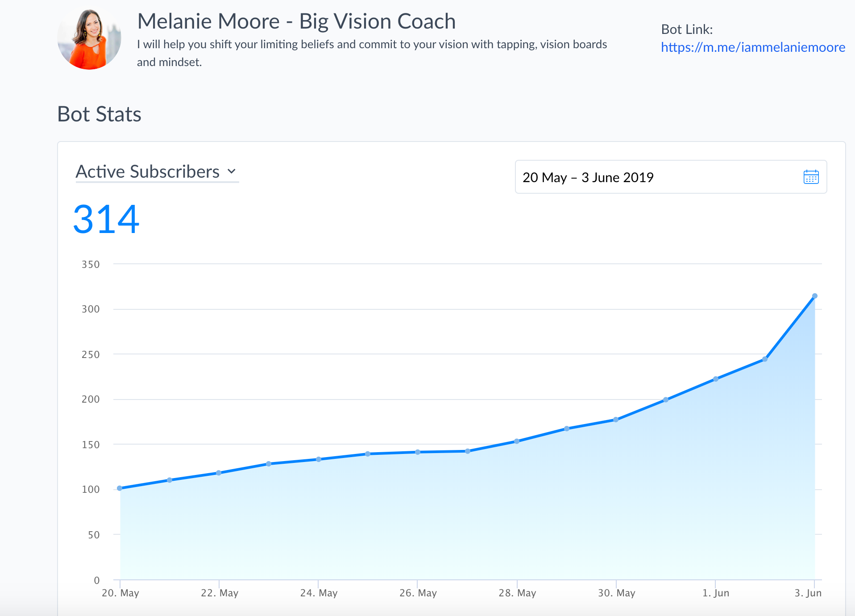Click the 22 May data point on line
This screenshot has width=855, height=616.
[x=219, y=473]
